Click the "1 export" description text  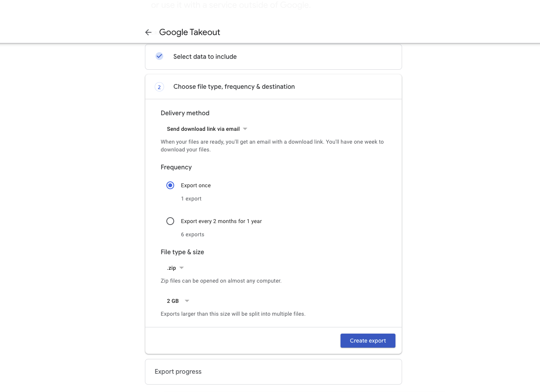(191, 199)
